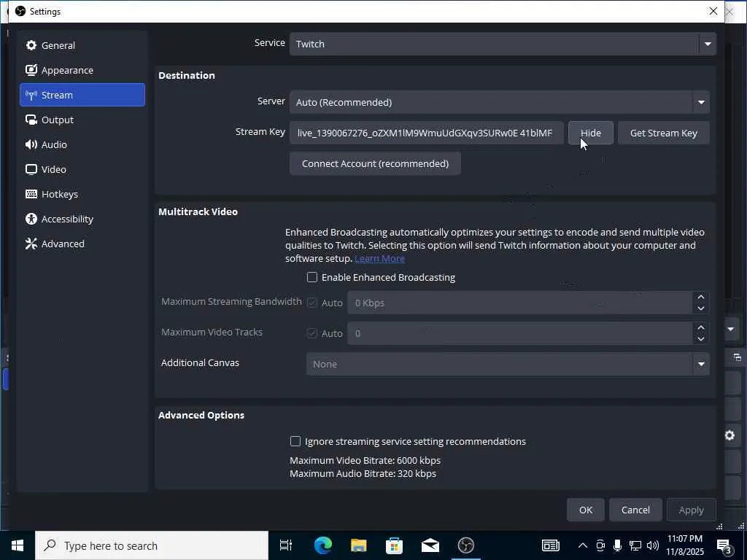Open the Output settings section

pos(82,120)
